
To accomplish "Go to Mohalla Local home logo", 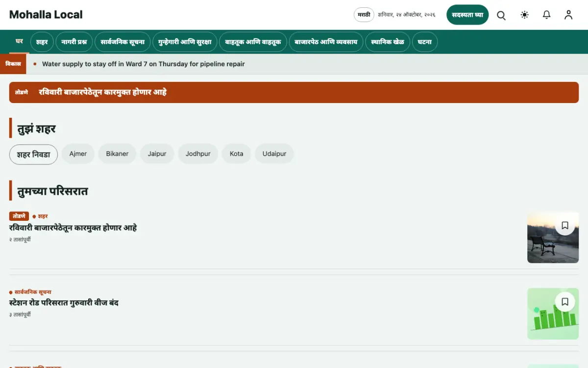I will (x=46, y=15).
